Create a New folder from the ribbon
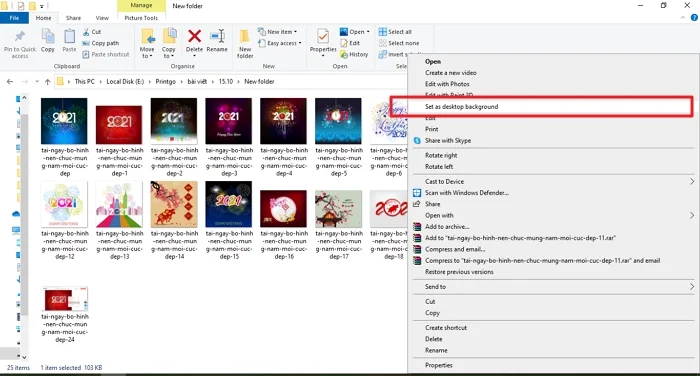 tap(245, 43)
